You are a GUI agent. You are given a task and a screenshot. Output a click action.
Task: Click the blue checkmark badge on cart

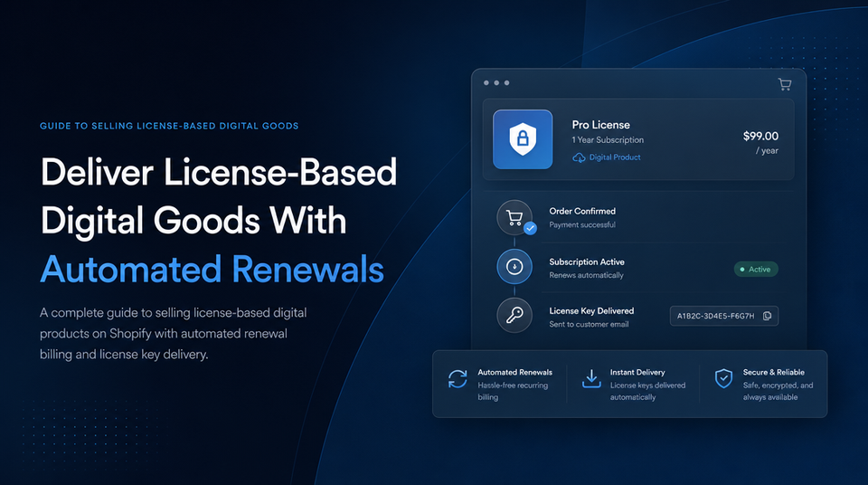(x=531, y=228)
